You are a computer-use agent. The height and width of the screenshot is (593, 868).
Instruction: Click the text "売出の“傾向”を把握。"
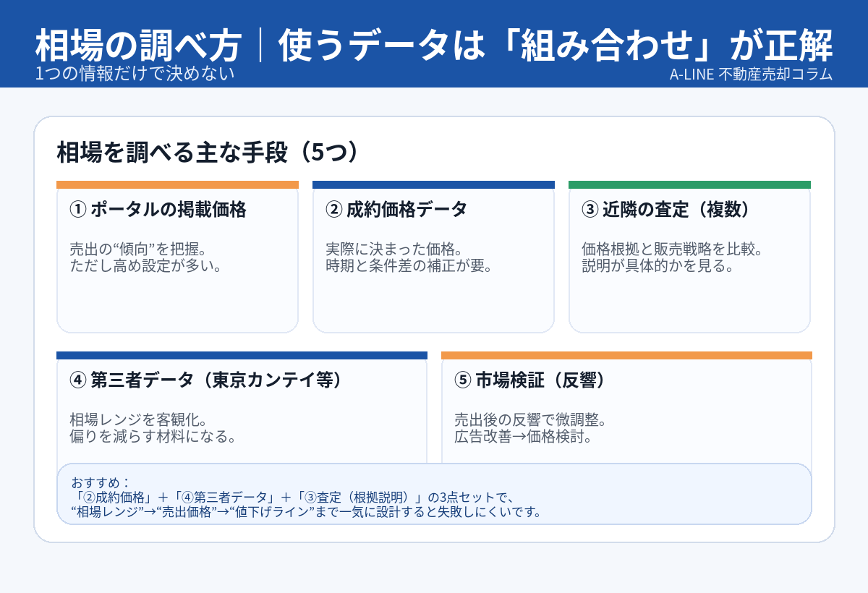point(135,249)
